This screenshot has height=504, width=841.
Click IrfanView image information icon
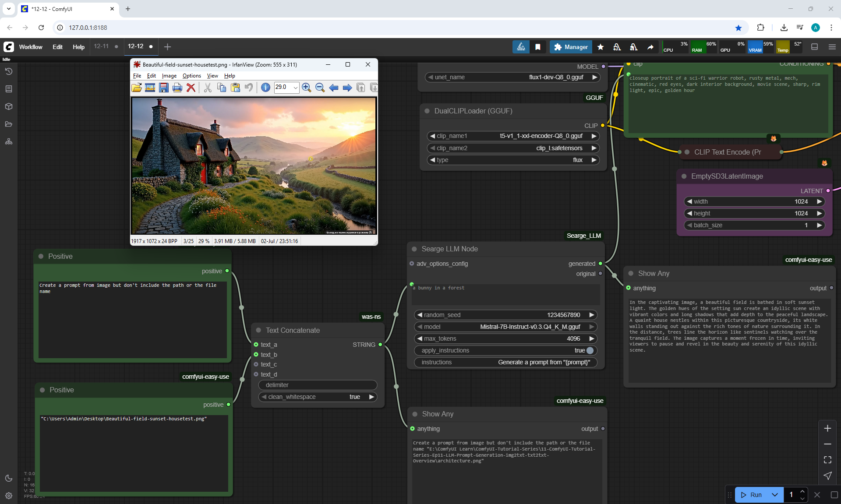[265, 88]
